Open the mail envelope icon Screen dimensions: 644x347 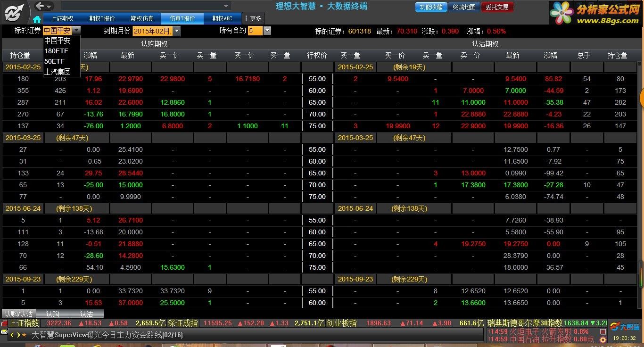click(x=4, y=332)
